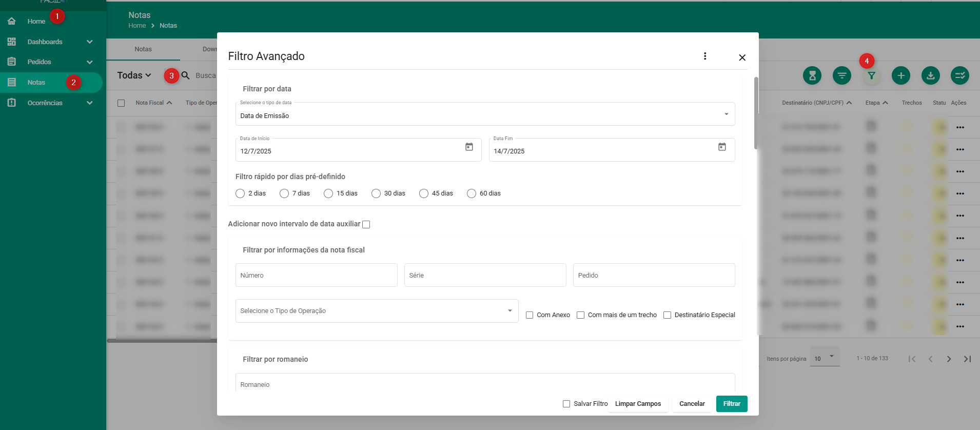Click the Notas list icon in the sidebar
The width and height of the screenshot is (980, 430).
[12, 82]
